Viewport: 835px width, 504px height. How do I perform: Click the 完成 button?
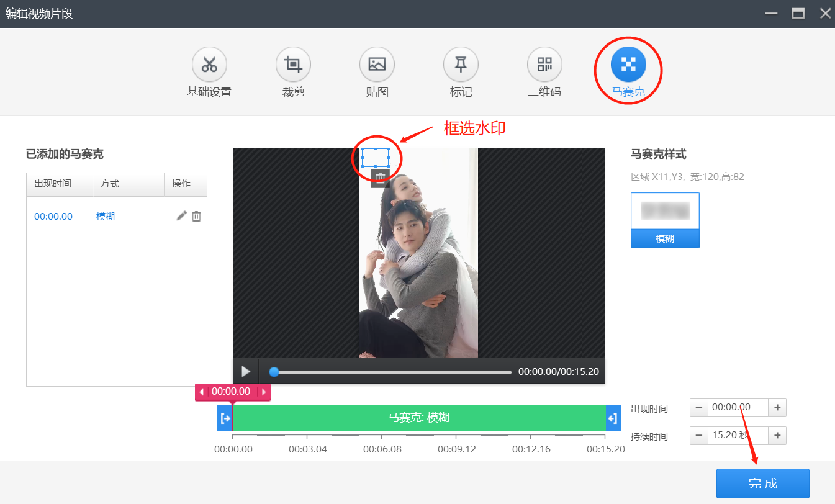762,484
